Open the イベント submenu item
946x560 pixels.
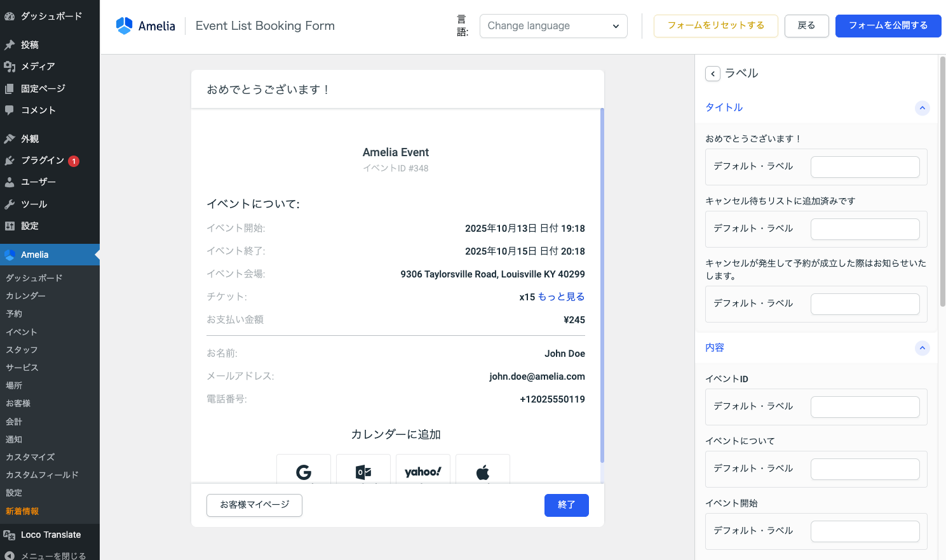[22, 332]
